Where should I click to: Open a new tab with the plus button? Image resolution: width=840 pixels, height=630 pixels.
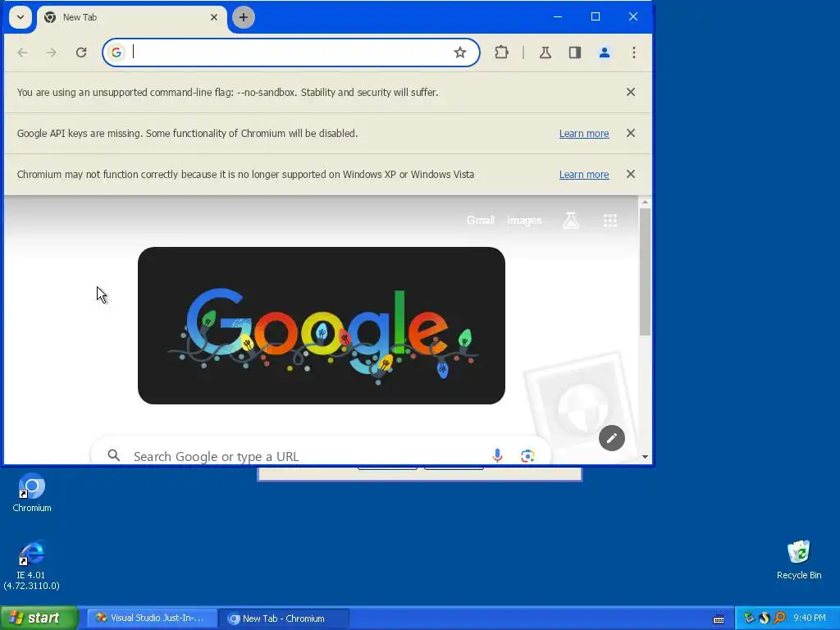tap(243, 17)
